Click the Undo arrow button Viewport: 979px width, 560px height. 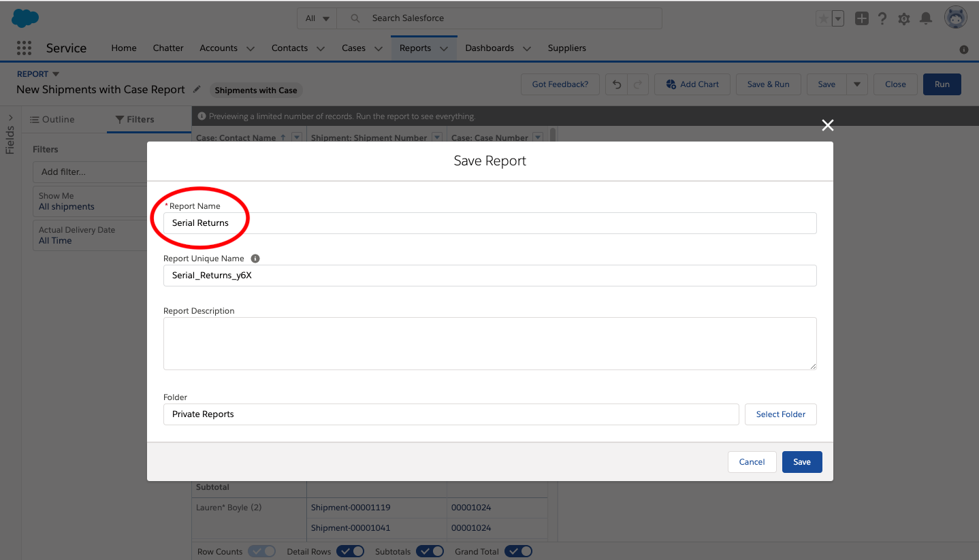point(617,84)
